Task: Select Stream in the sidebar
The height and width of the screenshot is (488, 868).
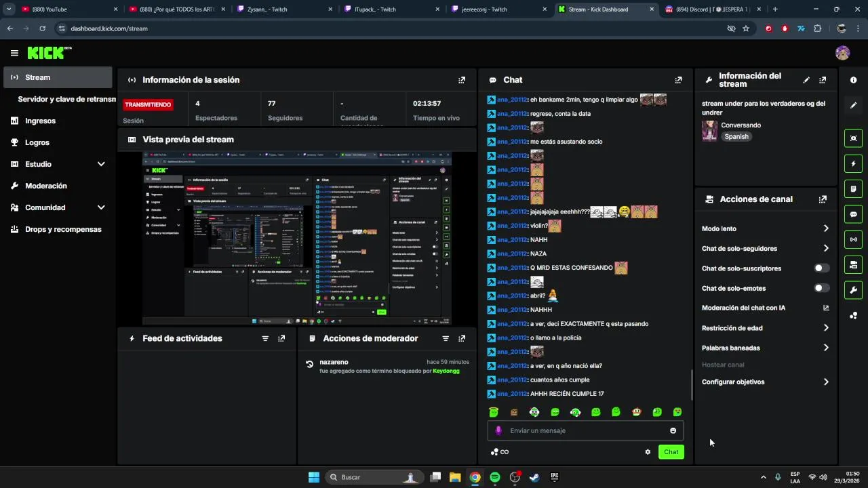Action: (x=58, y=77)
